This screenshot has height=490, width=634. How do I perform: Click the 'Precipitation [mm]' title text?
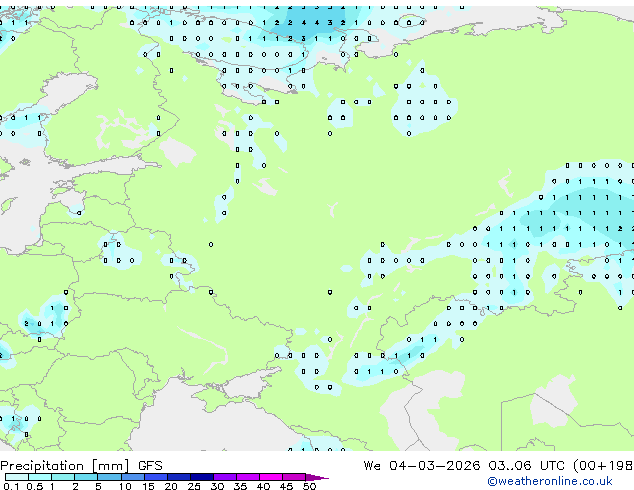pyautogui.click(x=65, y=466)
